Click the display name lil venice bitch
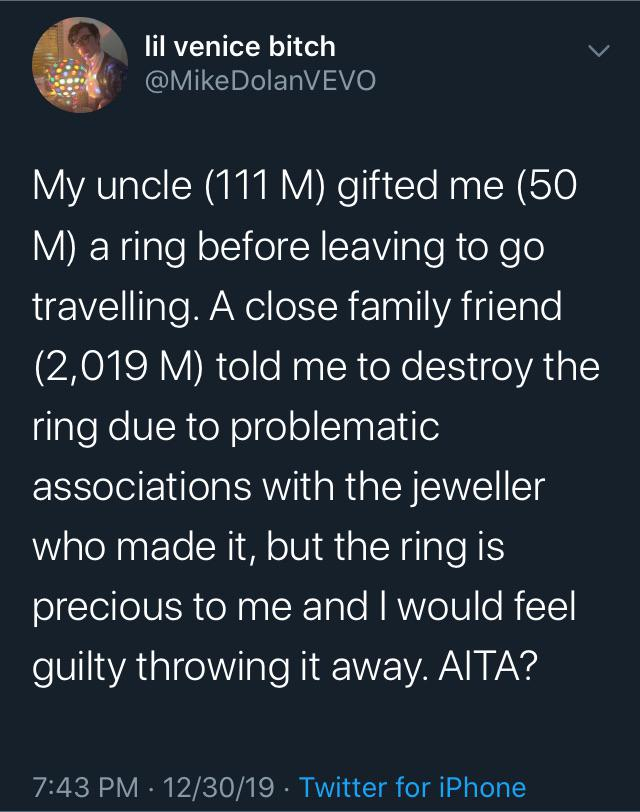This screenshot has width=640, height=812. (x=240, y=47)
